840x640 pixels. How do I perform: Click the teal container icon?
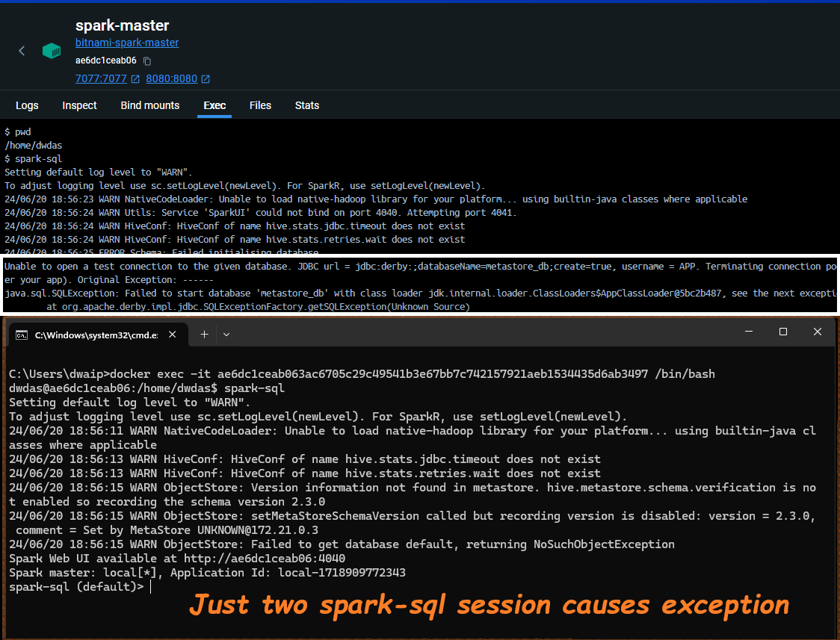point(52,51)
